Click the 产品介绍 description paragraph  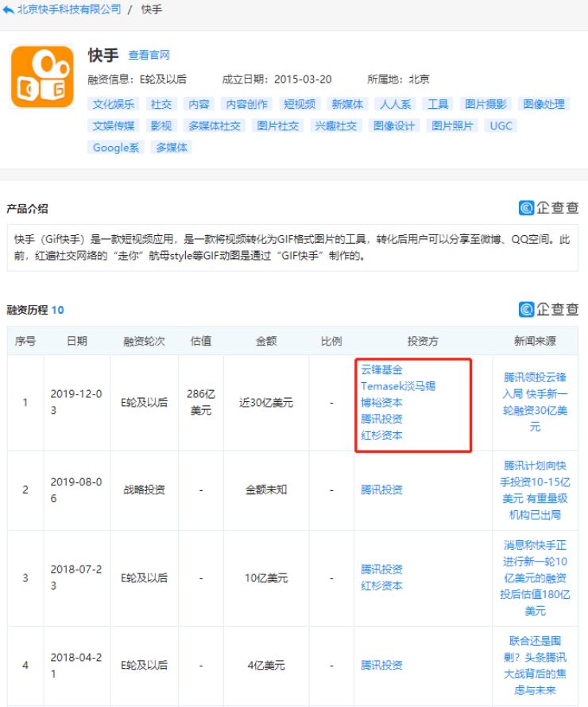(292, 247)
